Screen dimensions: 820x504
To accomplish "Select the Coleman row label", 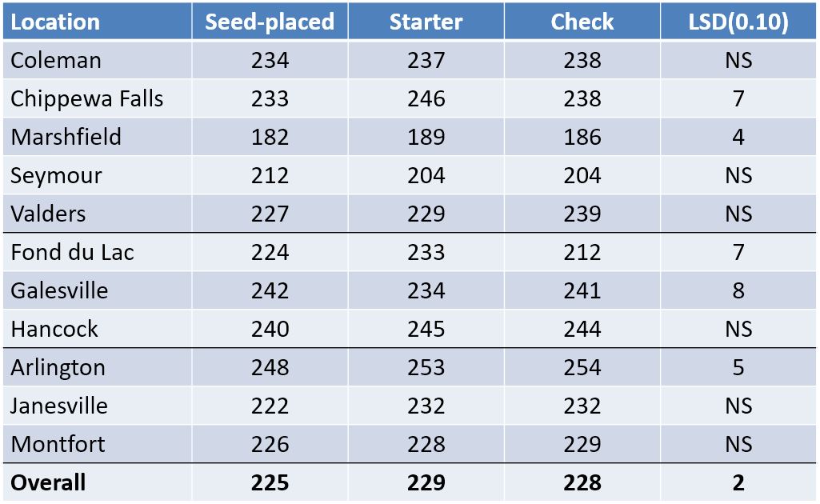I will click(x=56, y=60).
